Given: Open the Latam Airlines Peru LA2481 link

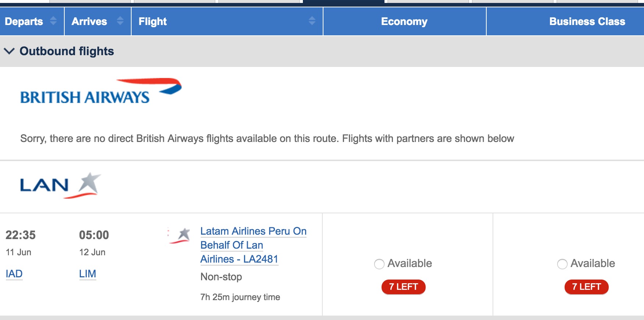Looking at the screenshot, I should coord(253,245).
